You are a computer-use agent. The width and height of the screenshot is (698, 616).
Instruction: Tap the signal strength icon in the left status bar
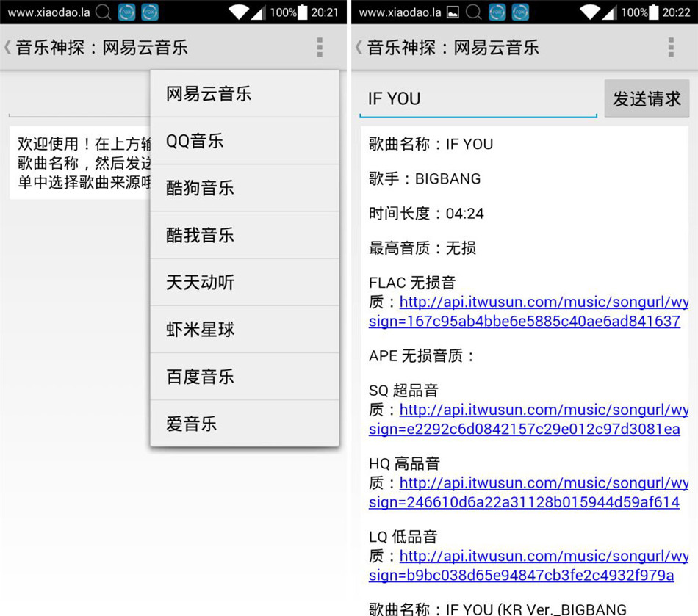[x=258, y=12]
